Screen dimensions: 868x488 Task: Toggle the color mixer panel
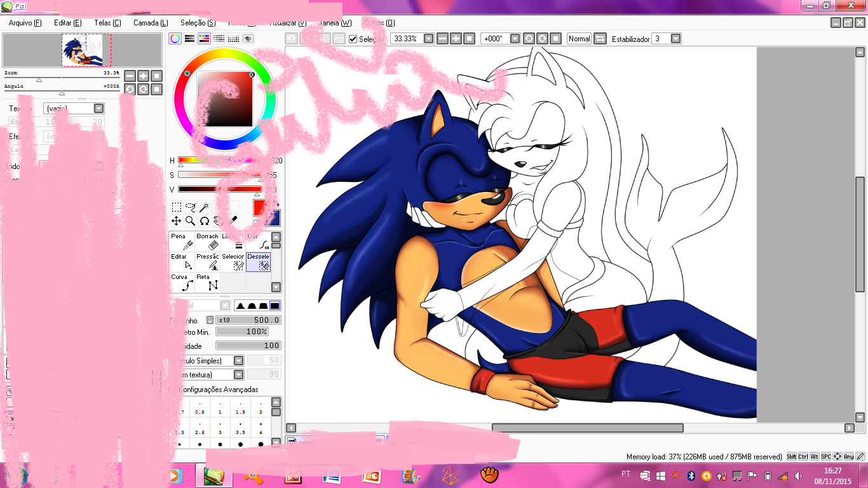219,39
